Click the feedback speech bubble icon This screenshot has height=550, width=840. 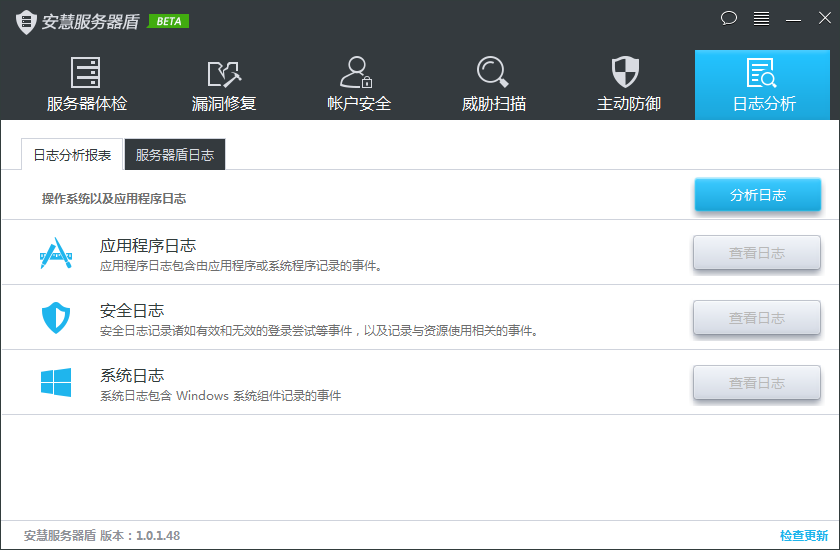pos(728,18)
